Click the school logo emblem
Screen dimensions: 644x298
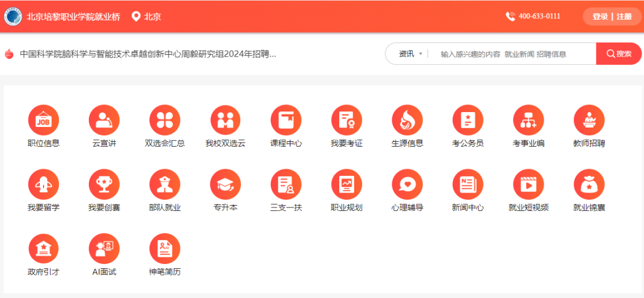click(x=13, y=17)
